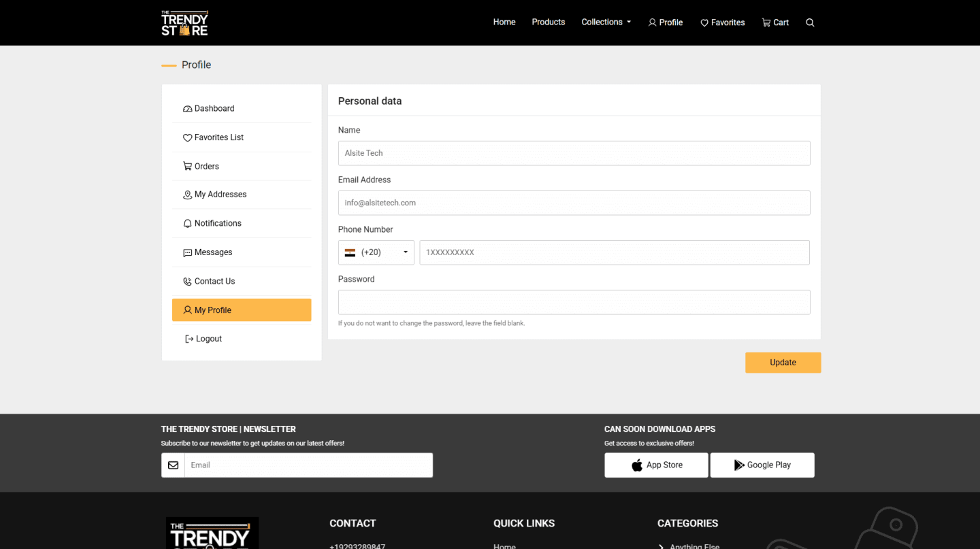The image size is (980, 549).
Task: Open the Cart from top navigation
Action: [775, 22]
